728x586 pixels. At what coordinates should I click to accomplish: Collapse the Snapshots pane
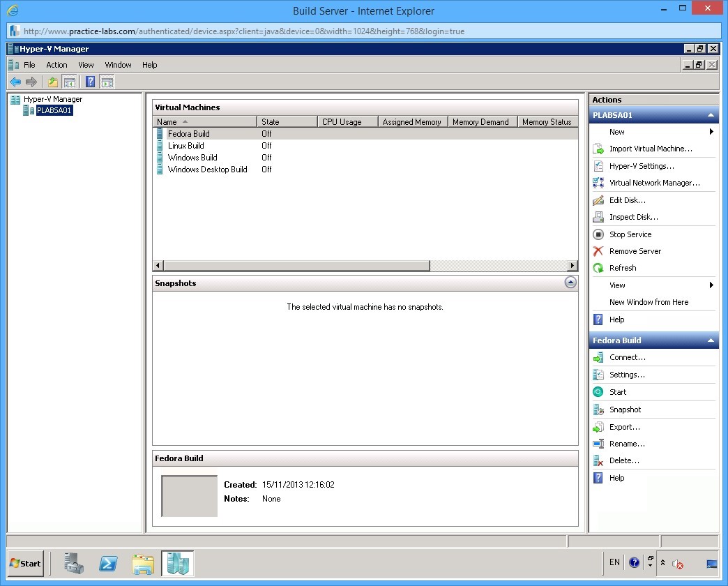point(570,283)
